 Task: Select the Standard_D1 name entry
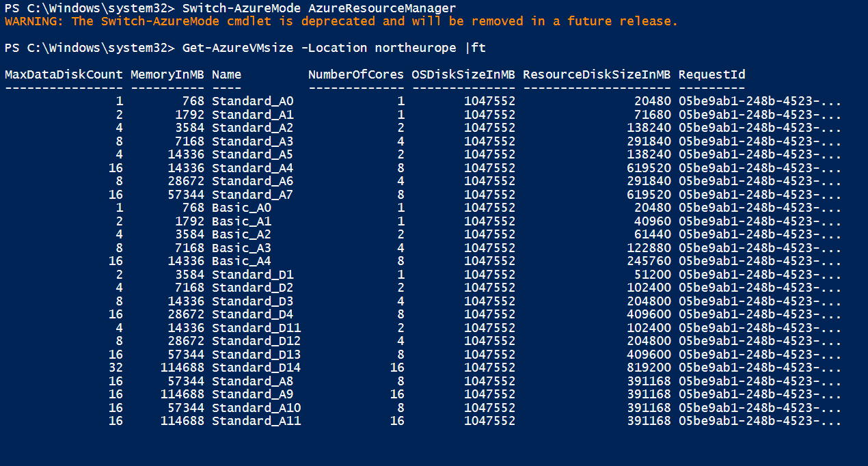[x=253, y=275]
